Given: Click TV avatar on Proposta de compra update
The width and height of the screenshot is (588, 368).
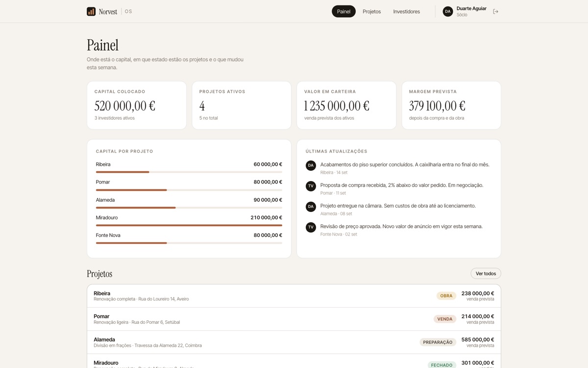Looking at the screenshot, I should click(311, 186).
